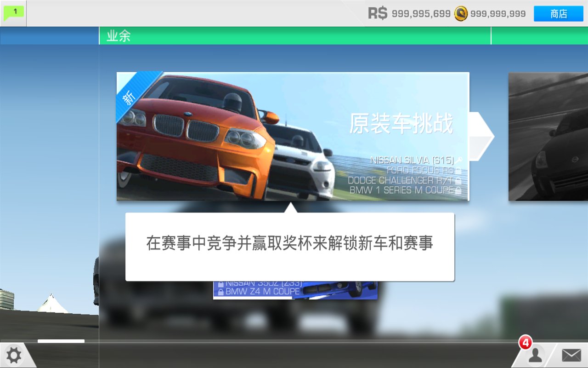The width and height of the screenshot is (588, 368).
Task: Click the white arrow next to the event card
Action: (x=482, y=136)
